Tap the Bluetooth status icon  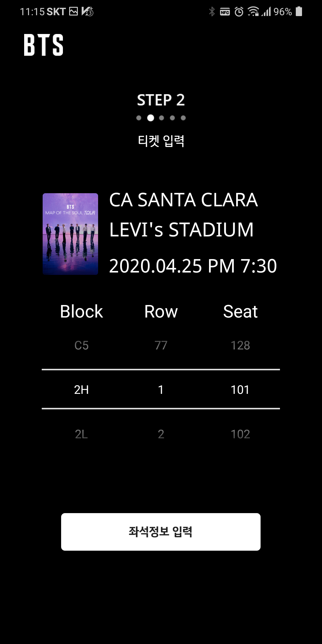pyautogui.click(x=212, y=12)
